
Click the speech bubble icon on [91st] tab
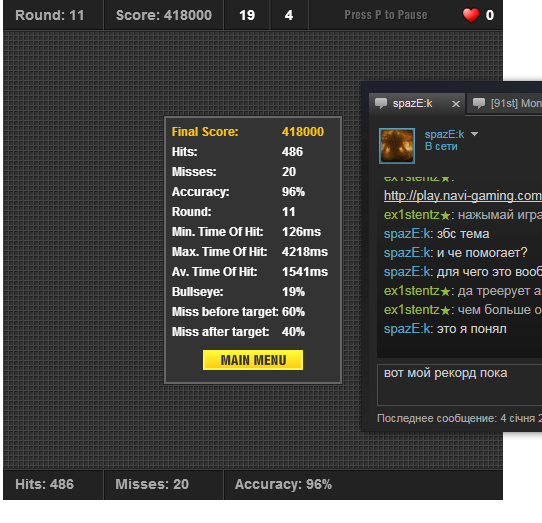479,103
